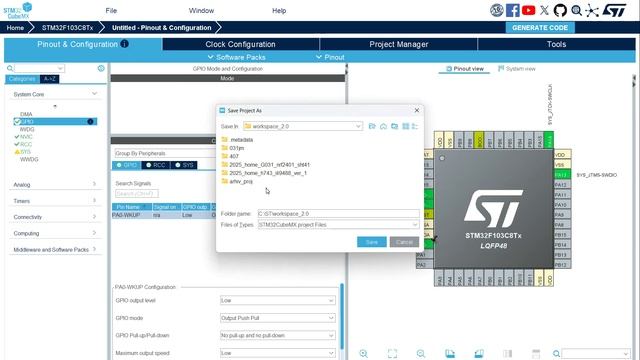Click the horizontal split view icon
This screenshot has height=360, width=640.
click(x=536, y=353)
